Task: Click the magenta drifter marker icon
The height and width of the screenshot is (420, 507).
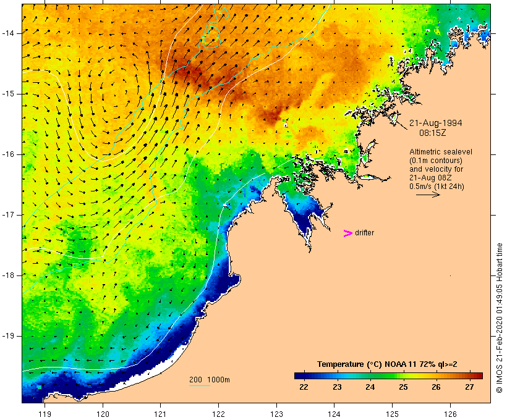Action: coord(347,233)
